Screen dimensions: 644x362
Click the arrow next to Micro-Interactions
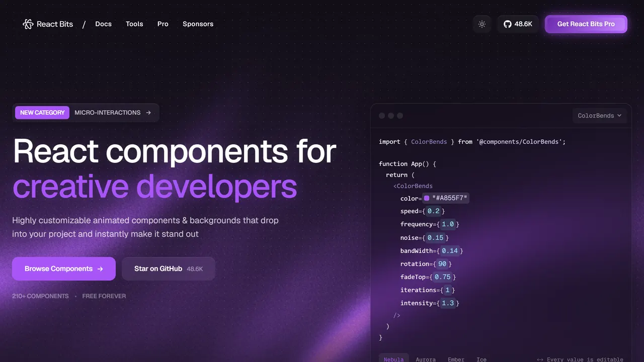click(x=148, y=113)
